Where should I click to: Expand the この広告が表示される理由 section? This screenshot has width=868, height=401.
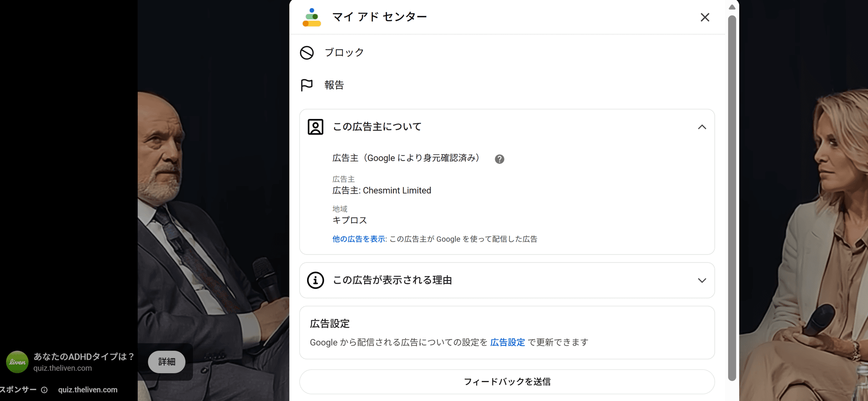click(x=702, y=280)
